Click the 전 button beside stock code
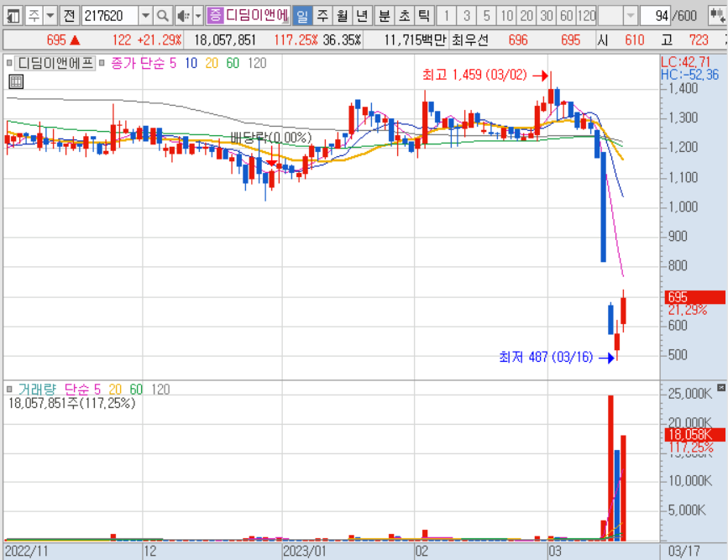The image size is (728, 560). coord(69,16)
